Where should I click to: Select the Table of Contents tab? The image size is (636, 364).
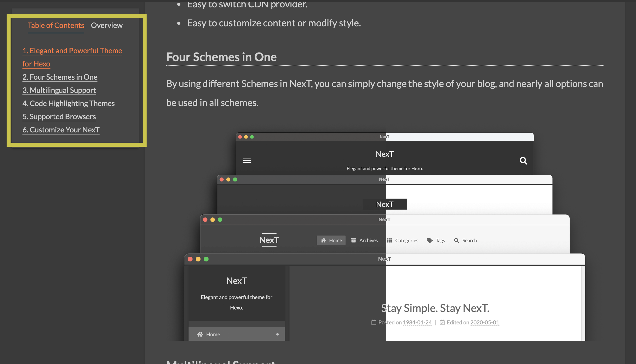[x=56, y=25]
